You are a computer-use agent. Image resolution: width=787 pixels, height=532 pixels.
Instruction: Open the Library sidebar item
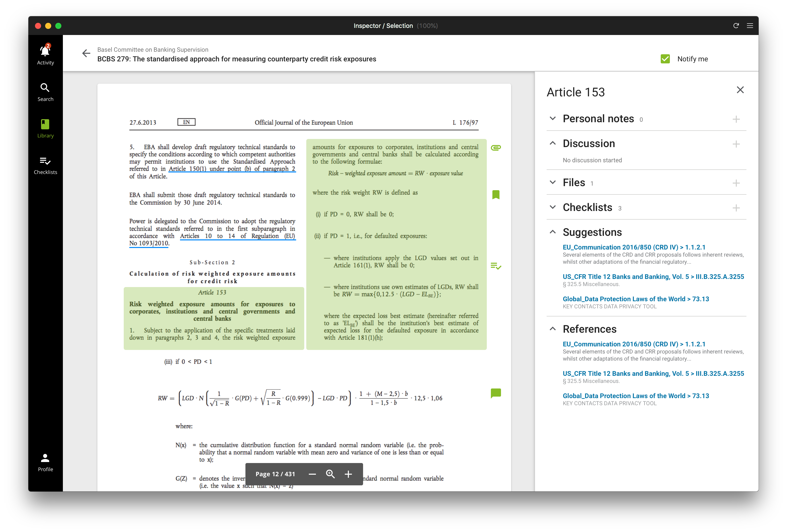point(45,129)
